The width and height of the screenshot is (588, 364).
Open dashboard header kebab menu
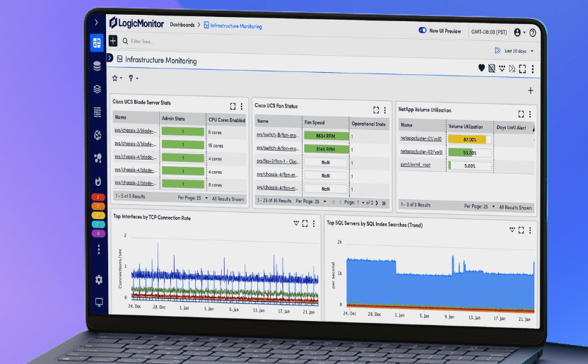tap(532, 69)
